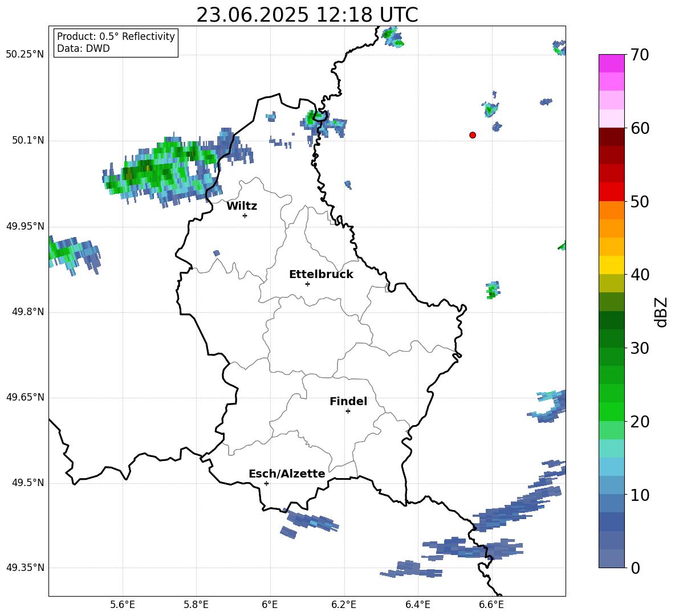Click the 50.1°N latitude tick label

[28, 141]
